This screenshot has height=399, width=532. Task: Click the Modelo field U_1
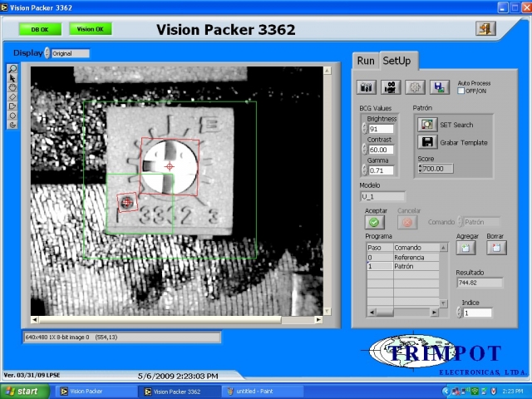coord(382,196)
